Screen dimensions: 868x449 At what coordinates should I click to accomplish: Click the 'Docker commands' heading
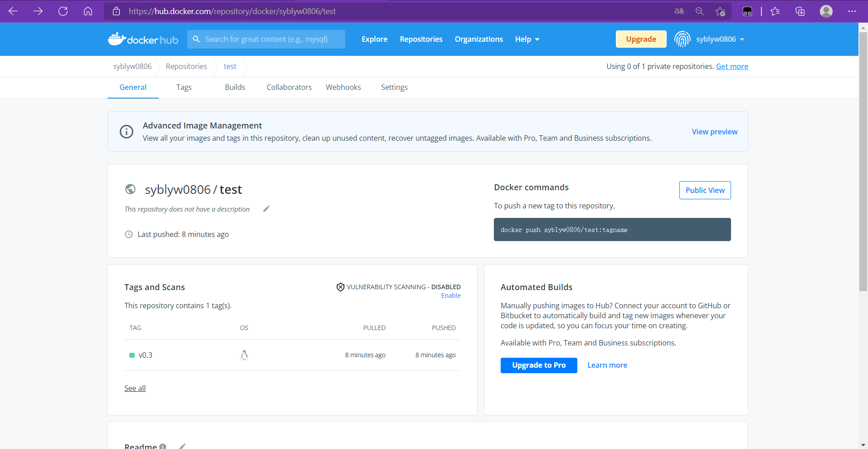[x=531, y=187]
